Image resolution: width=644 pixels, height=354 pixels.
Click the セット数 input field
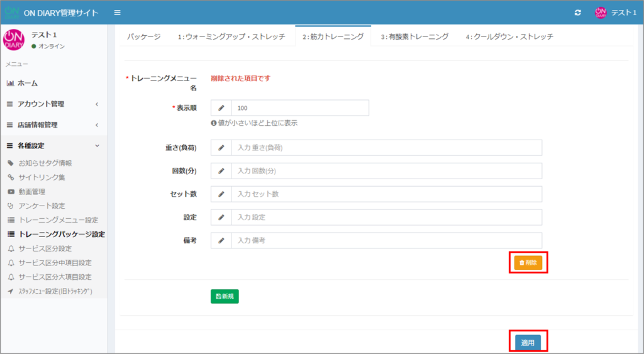386,194
